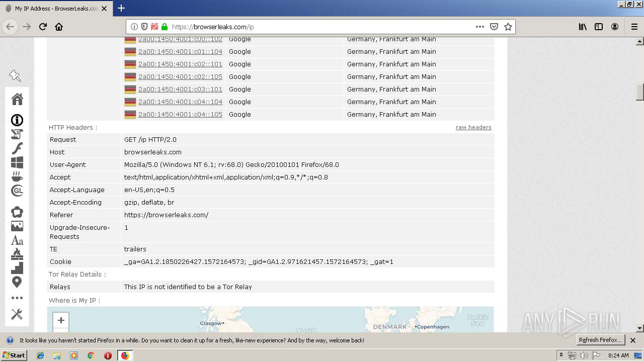Click the page scrollbar up arrow
This screenshot has height=362, width=644.
[x=640, y=41]
